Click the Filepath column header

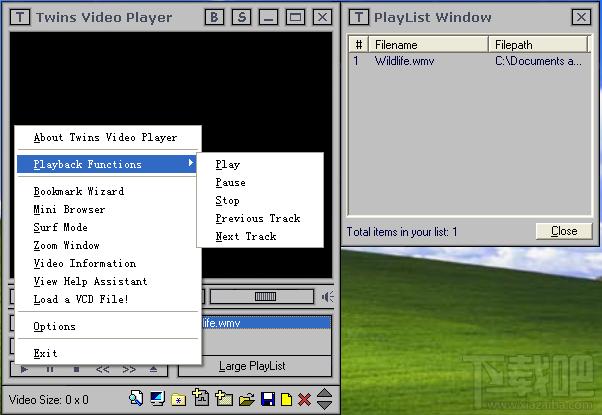coord(538,45)
